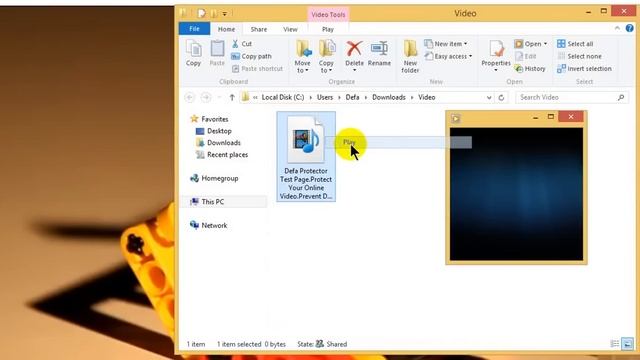Click the Video Tools contextual tab header
The image size is (640, 360).
coord(328,14)
